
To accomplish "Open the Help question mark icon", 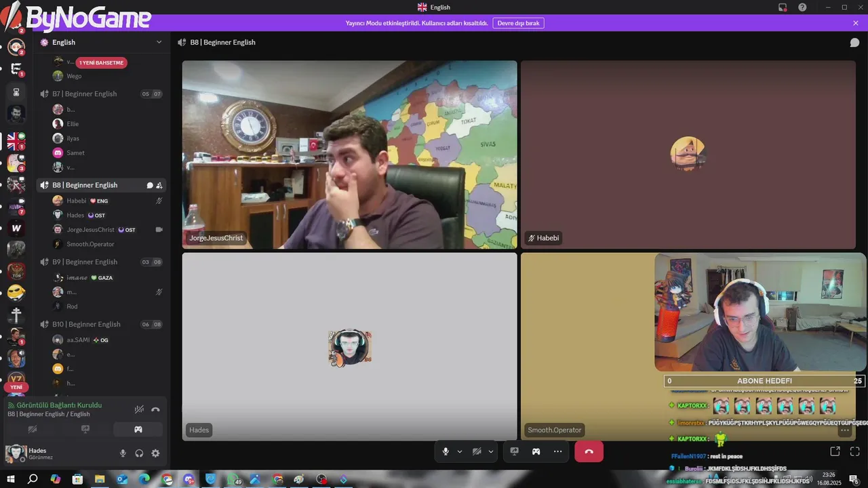I will [x=802, y=7].
